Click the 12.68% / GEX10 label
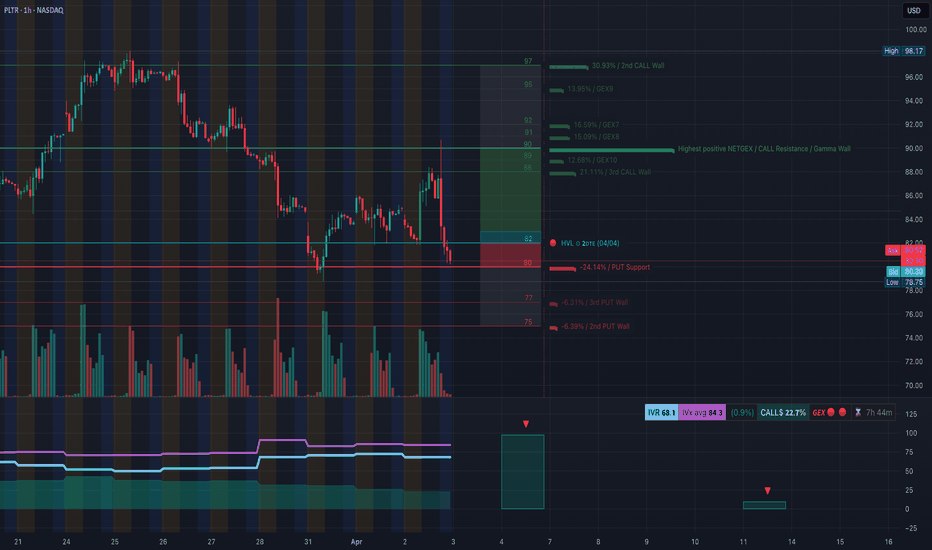Screen dimensions: 932x550 592,160
